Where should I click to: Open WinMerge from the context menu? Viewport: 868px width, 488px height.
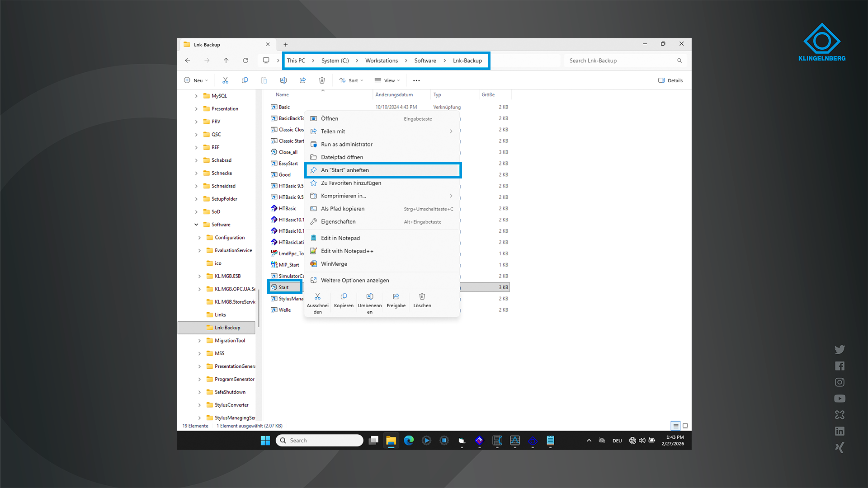[x=382, y=264]
